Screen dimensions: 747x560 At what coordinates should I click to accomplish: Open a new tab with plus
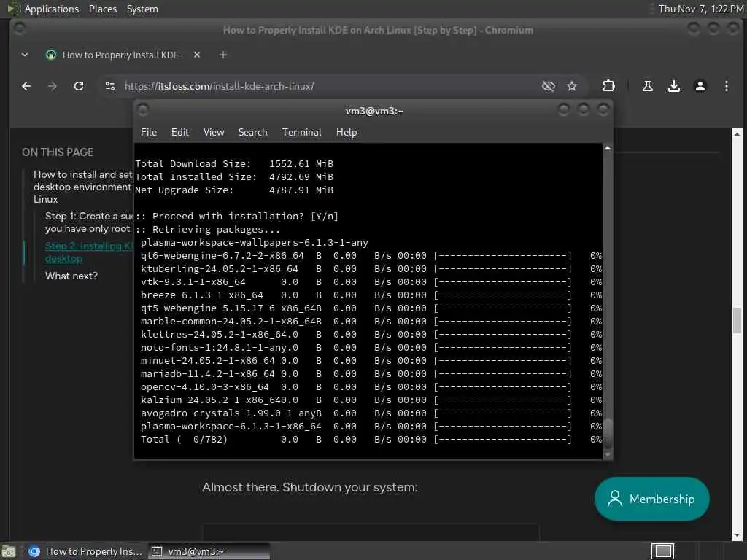pyautogui.click(x=223, y=55)
